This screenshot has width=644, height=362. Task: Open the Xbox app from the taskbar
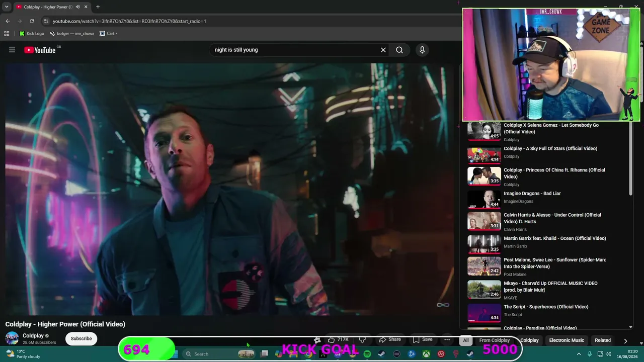[426, 354]
